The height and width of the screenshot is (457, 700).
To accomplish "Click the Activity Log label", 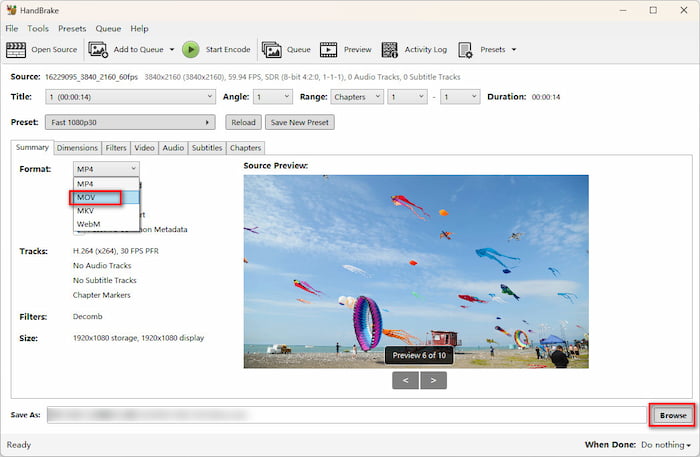I will click(x=425, y=50).
